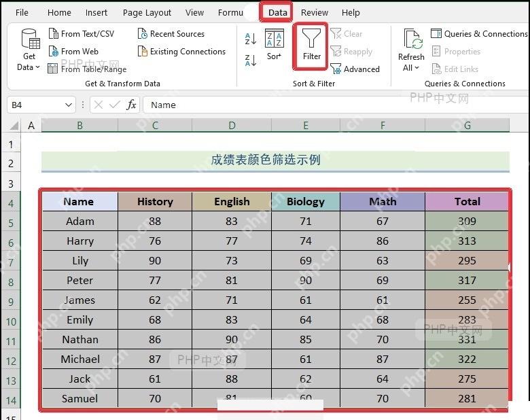Select column D header

pyautogui.click(x=232, y=126)
